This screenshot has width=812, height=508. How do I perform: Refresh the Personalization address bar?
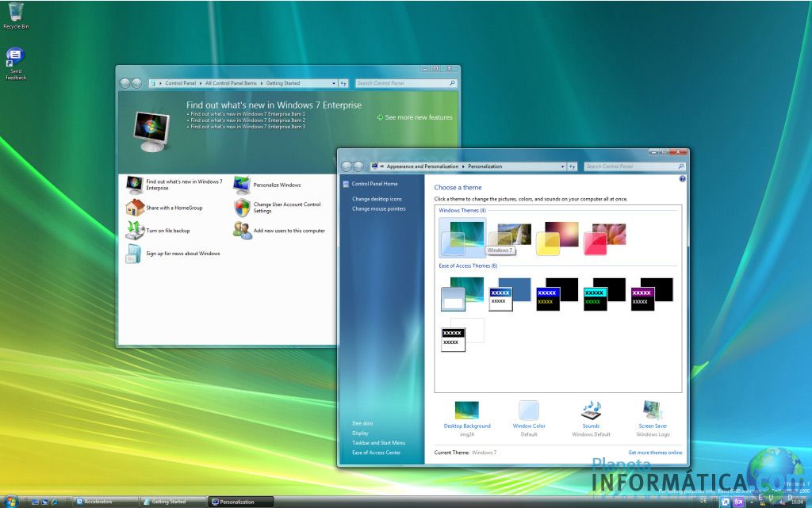(x=573, y=166)
